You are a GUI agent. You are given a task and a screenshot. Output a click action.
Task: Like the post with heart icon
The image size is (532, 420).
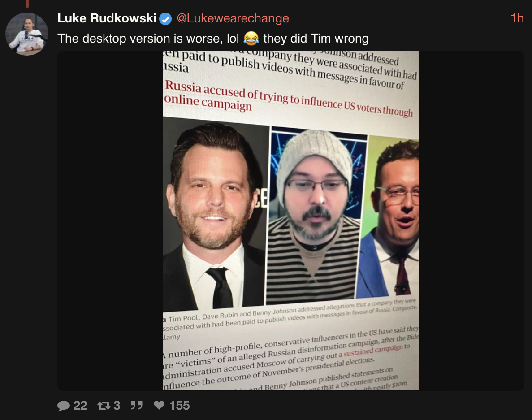(159, 405)
